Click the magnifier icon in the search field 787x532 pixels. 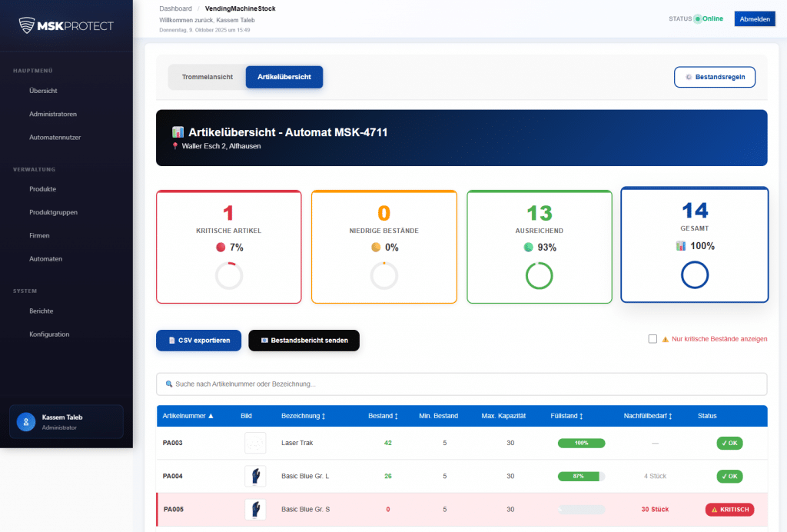(x=168, y=384)
